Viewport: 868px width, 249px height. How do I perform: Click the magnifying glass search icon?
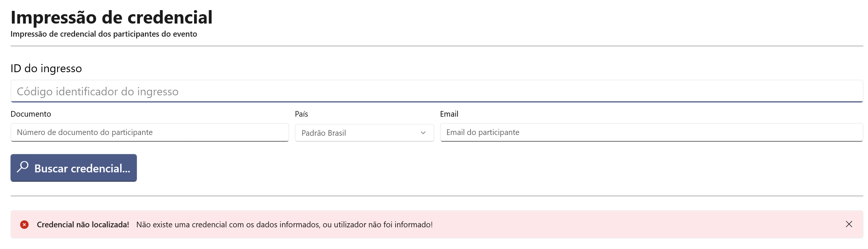[x=23, y=167]
